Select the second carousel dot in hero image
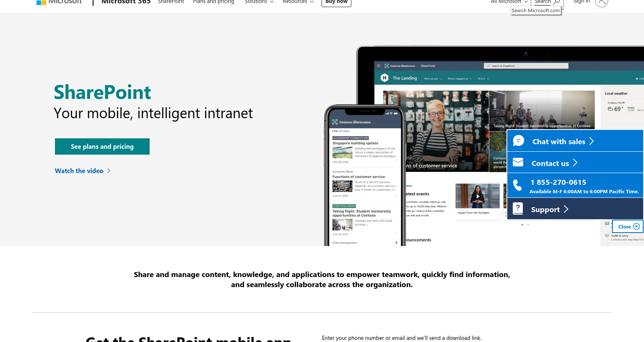The image size is (644, 342). [528, 225]
